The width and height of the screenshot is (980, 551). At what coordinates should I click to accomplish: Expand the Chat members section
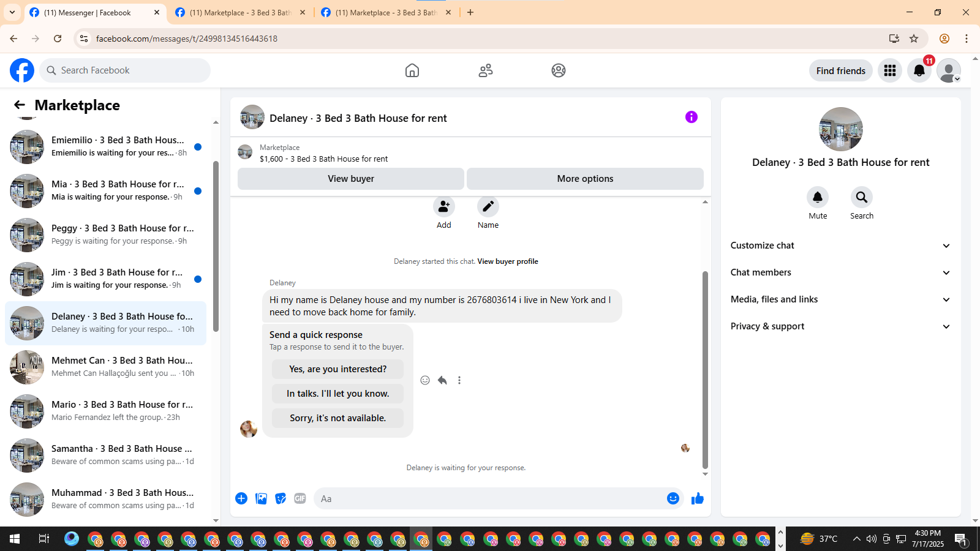pyautogui.click(x=840, y=272)
